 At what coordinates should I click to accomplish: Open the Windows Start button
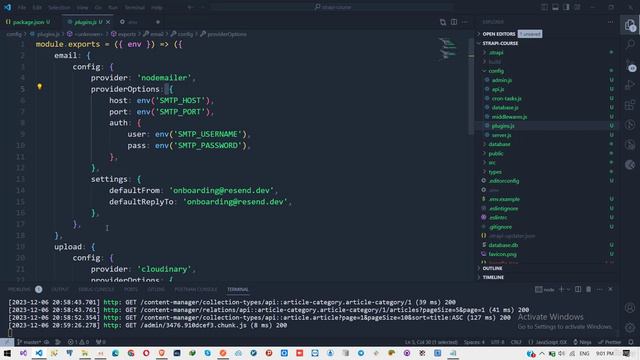click(x=7, y=353)
